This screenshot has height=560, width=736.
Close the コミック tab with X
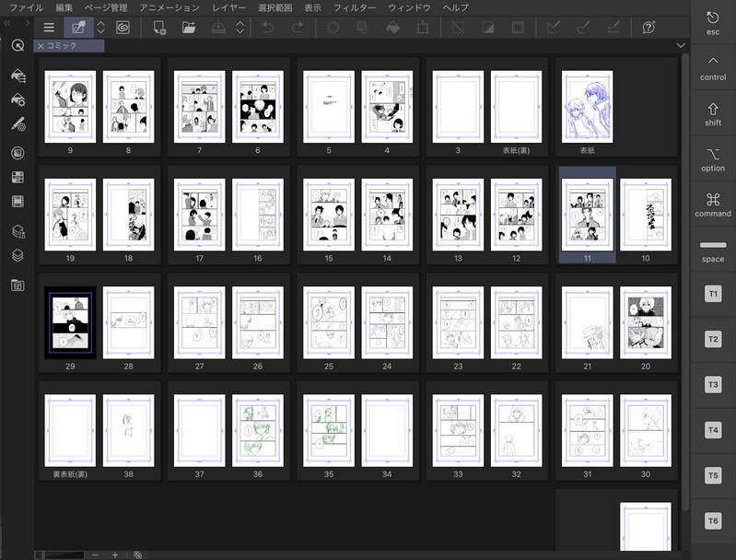(41, 45)
